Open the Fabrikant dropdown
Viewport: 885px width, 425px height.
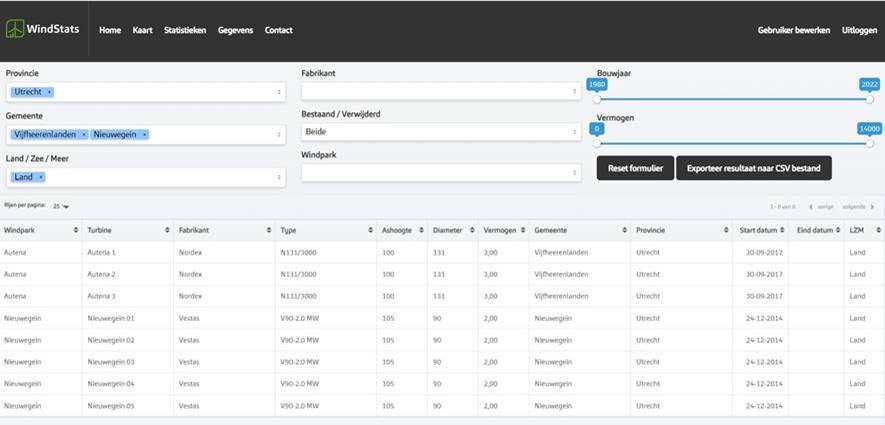(x=441, y=91)
